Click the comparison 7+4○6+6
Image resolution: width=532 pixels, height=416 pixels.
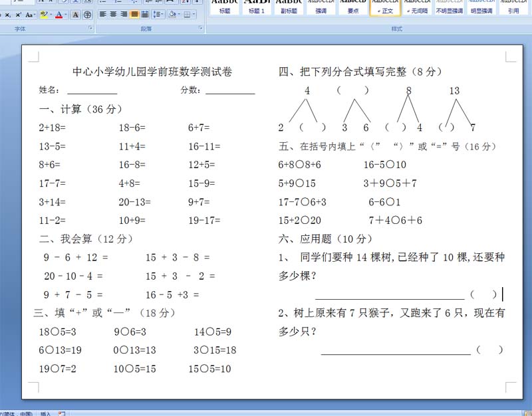pos(396,221)
